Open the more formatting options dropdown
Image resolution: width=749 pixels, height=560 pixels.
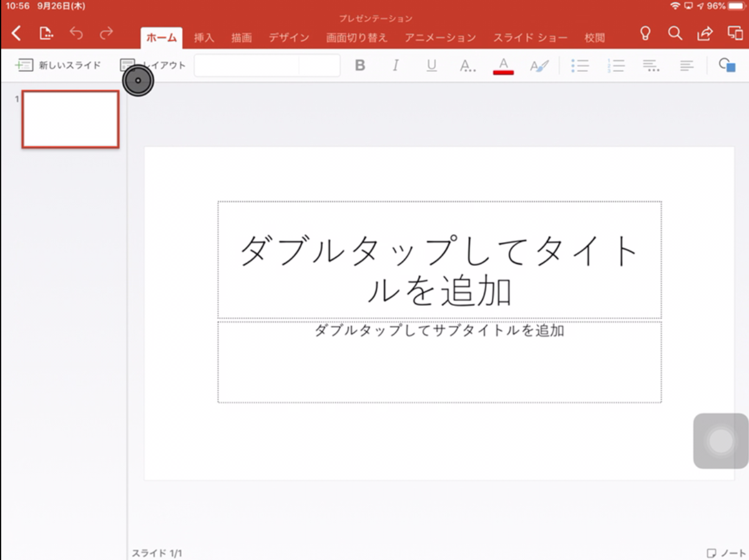468,66
